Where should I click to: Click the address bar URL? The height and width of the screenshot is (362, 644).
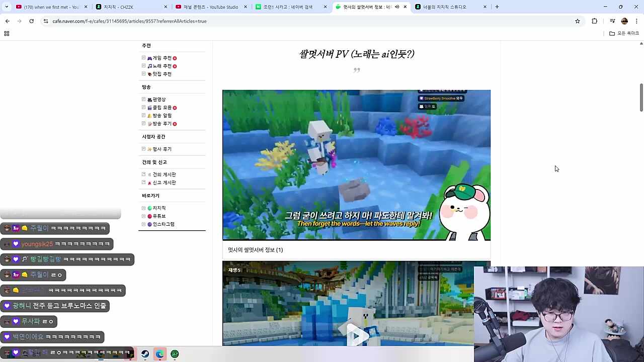129,21
